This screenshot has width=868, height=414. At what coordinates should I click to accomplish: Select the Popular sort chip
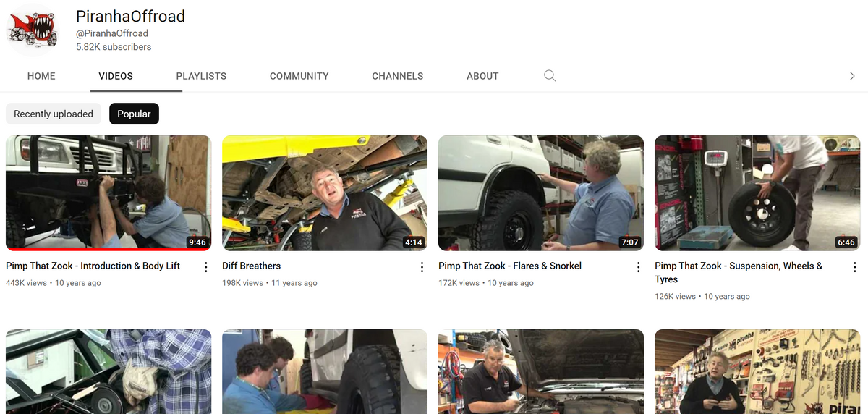tap(134, 114)
